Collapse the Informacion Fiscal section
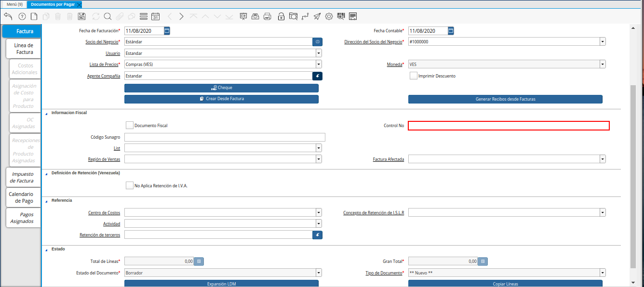Screen dimensions: 644x287 pos(47,113)
